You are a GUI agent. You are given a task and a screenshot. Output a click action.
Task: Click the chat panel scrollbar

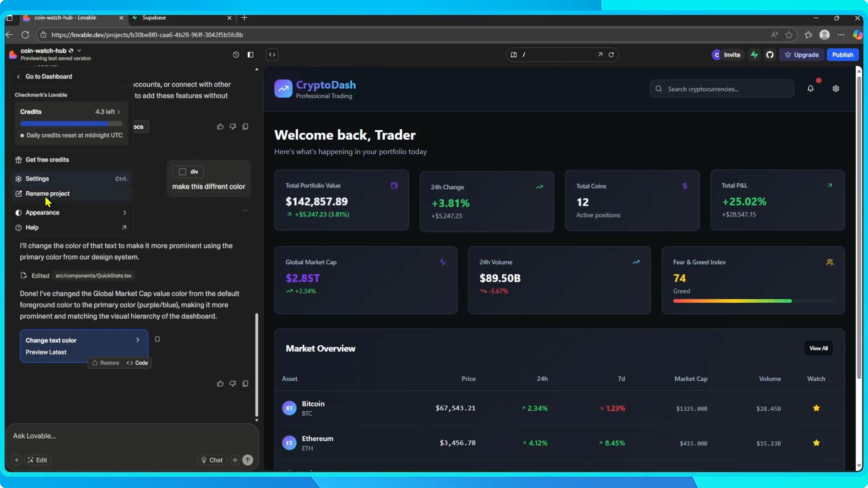point(257,365)
